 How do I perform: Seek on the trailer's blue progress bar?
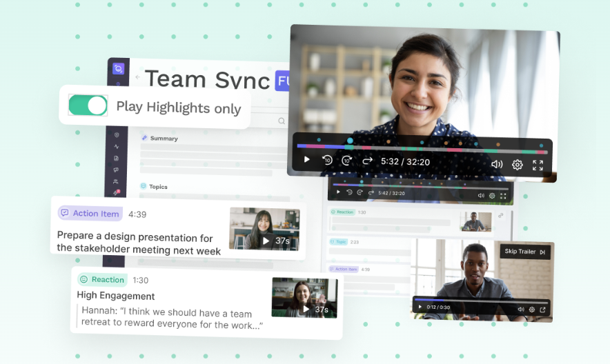point(481,301)
